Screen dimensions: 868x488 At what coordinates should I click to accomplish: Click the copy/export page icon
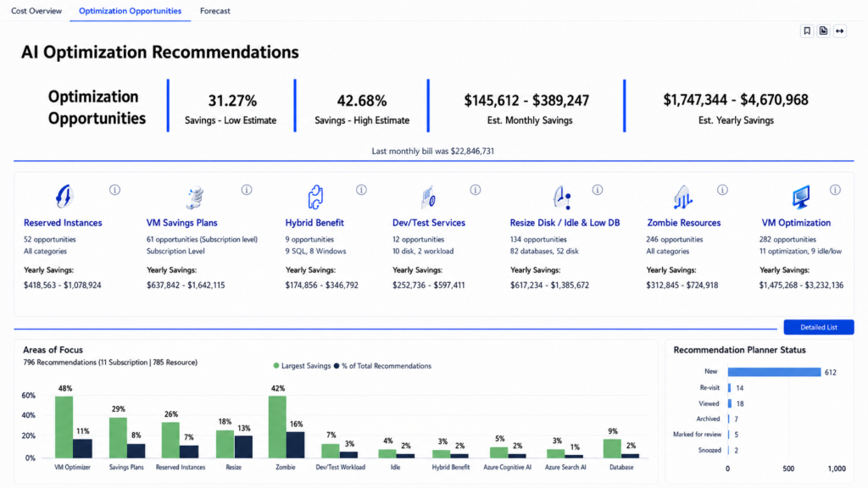823,31
